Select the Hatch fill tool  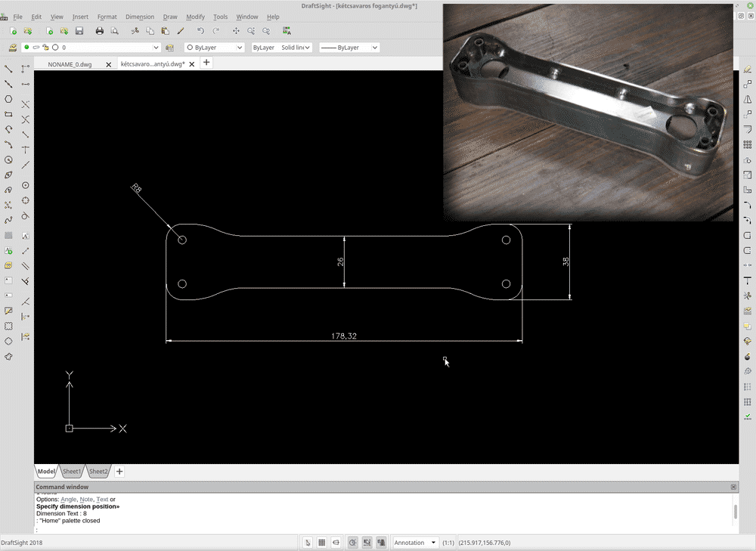click(x=8, y=236)
